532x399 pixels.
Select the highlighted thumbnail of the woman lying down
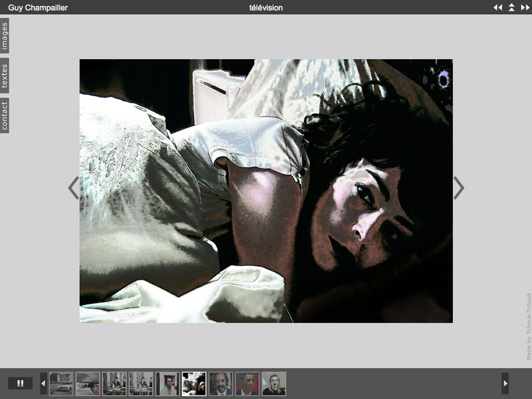pyautogui.click(x=194, y=384)
